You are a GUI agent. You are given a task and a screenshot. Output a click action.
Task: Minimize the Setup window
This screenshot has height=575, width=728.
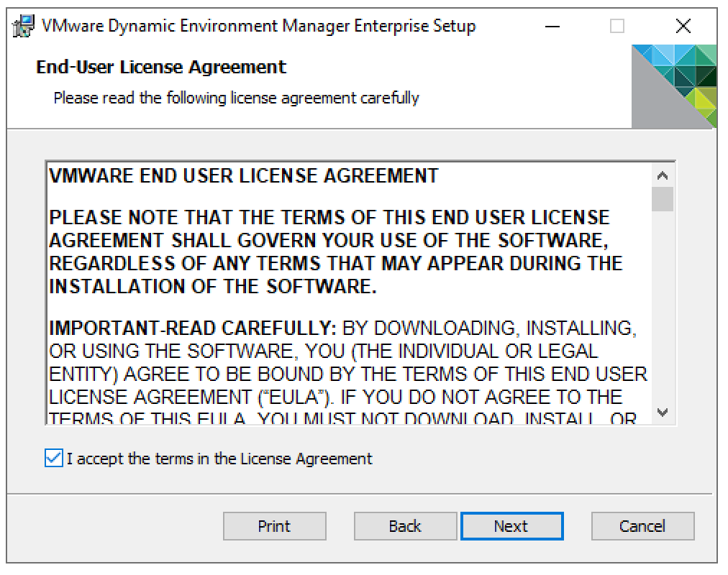coord(552,27)
